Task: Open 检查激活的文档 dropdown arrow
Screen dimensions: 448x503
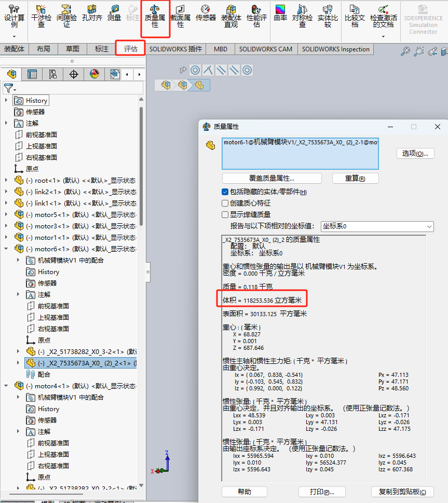Action: pos(383,36)
